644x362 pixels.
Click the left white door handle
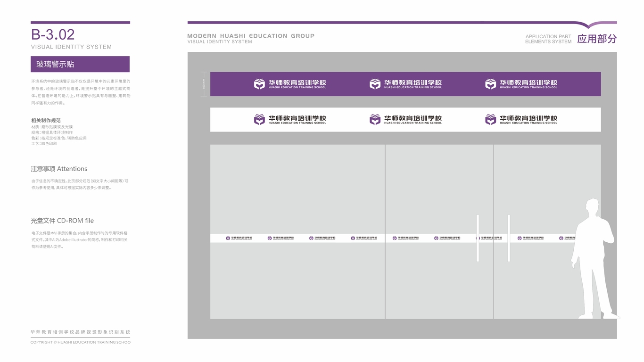tap(478, 238)
